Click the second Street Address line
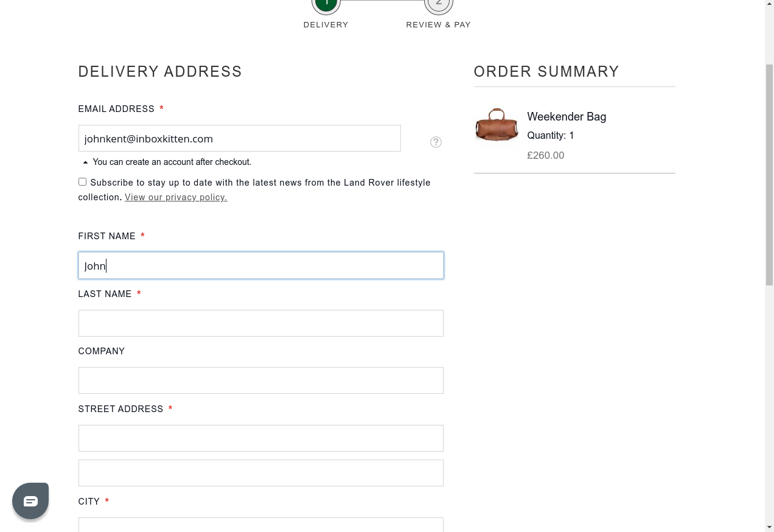 pos(260,473)
